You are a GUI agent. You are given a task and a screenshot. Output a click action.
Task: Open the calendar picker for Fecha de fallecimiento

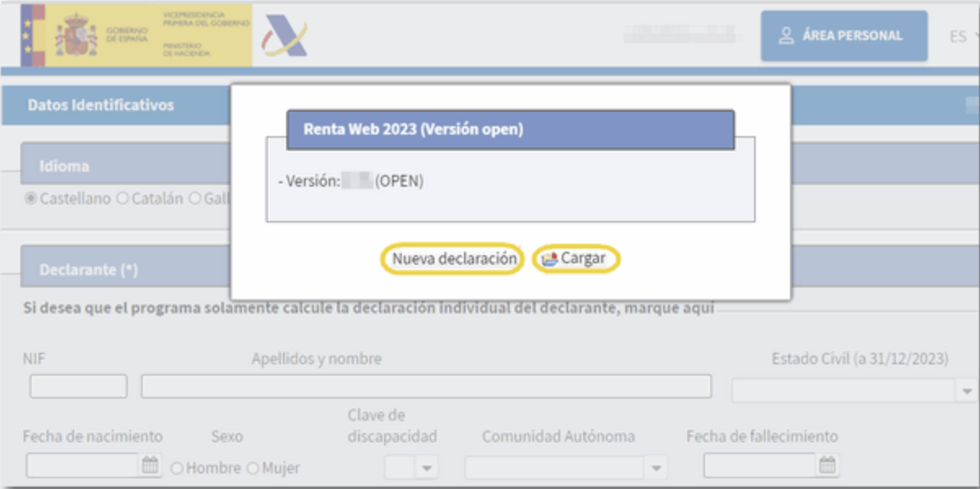[828, 466]
